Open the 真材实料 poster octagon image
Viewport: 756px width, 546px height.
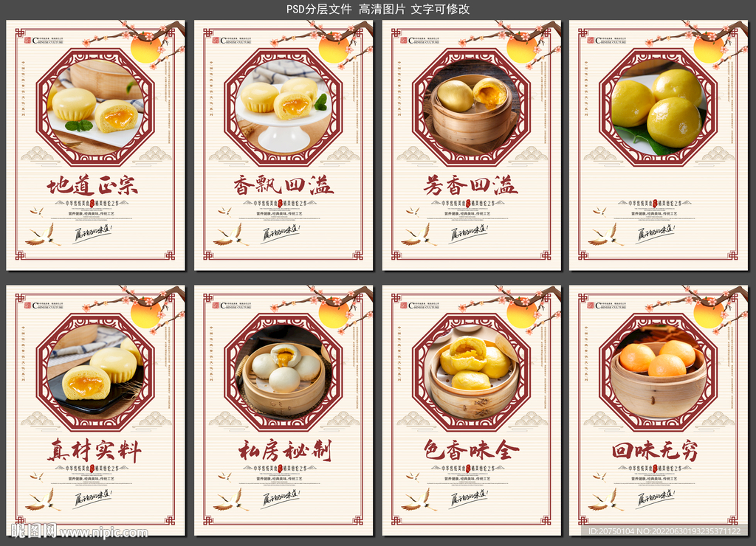pyautogui.click(x=95, y=372)
